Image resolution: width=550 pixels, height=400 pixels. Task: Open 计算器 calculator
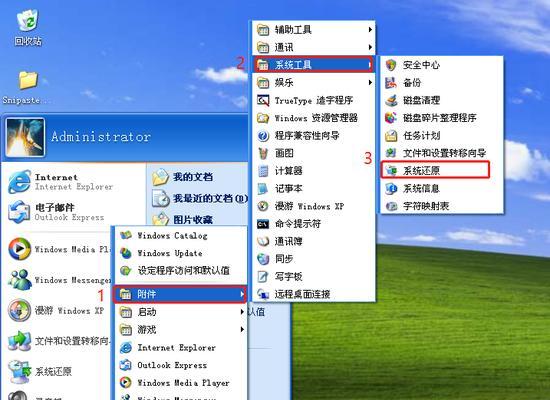point(314,171)
